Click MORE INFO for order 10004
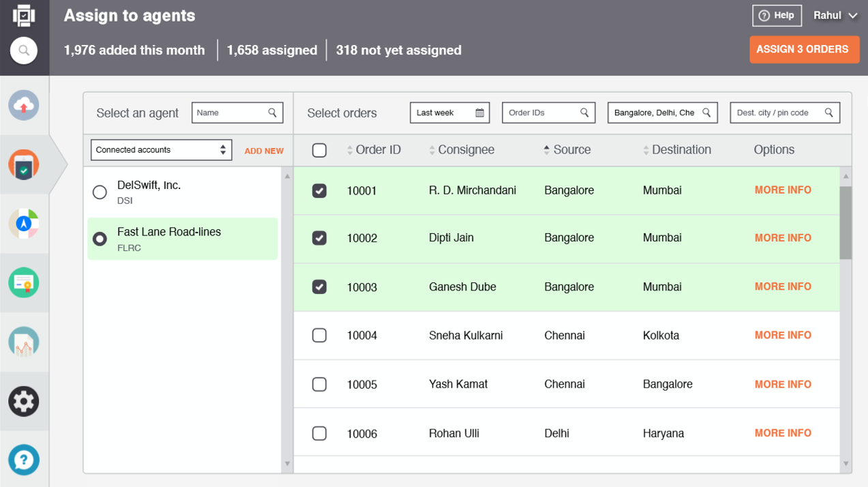The width and height of the screenshot is (868, 487). click(783, 336)
